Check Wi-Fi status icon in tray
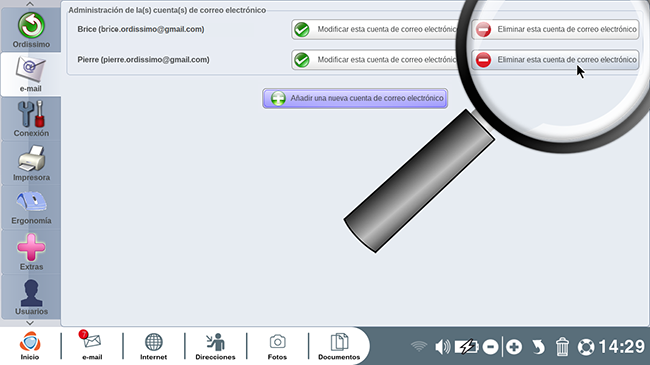The image size is (650, 365). (419, 346)
